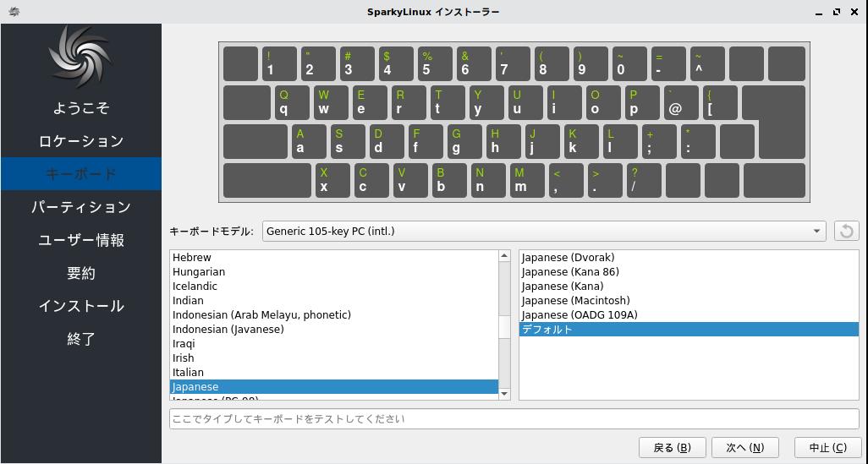Click the P key on keyboard preview

point(642,102)
